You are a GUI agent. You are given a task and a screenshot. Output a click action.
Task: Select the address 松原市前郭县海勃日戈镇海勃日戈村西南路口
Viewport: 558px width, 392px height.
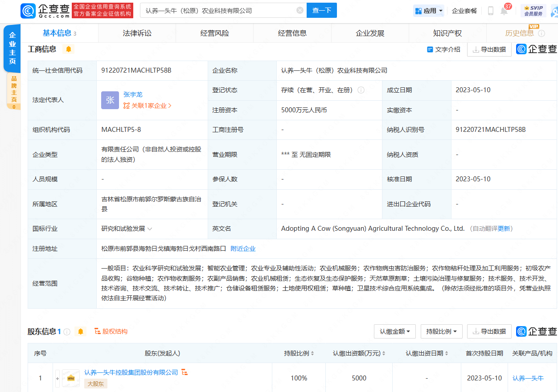[164, 249]
